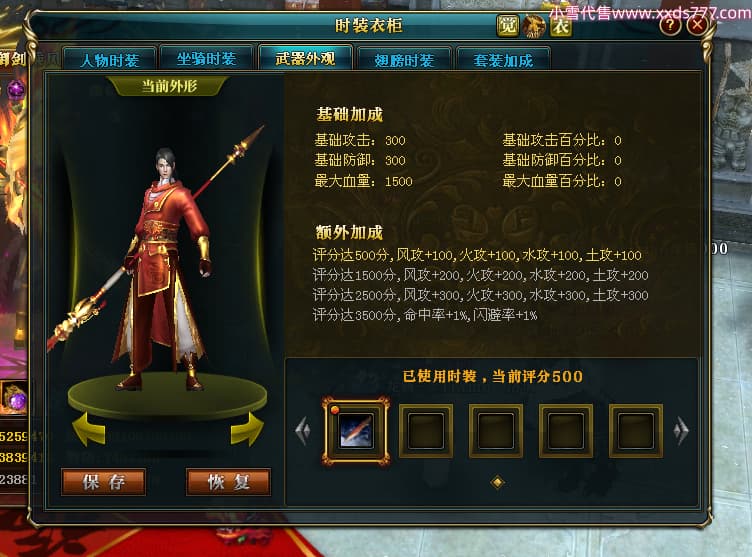Click the 恢复 restore button
752x557 pixels.
pyautogui.click(x=228, y=482)
